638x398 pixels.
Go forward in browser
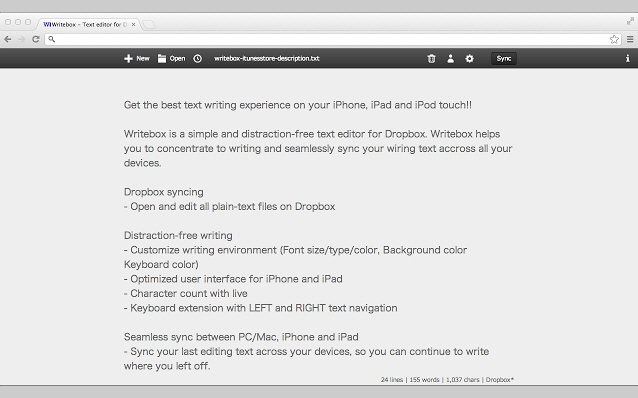tap(22, 39)
